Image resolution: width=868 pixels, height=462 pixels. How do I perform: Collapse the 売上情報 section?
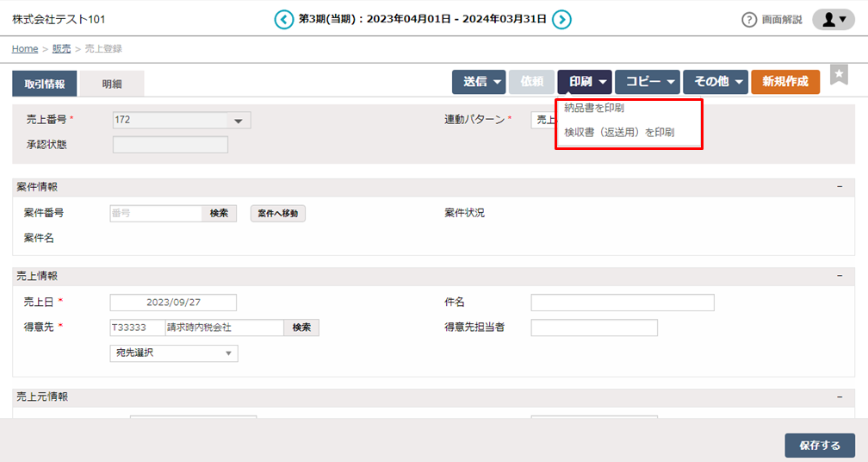(840, 276)
